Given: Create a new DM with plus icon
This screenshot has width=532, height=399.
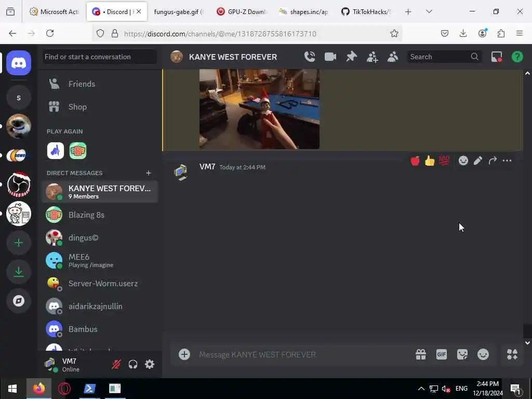Looking at the screenshot, I should (148, 173).
